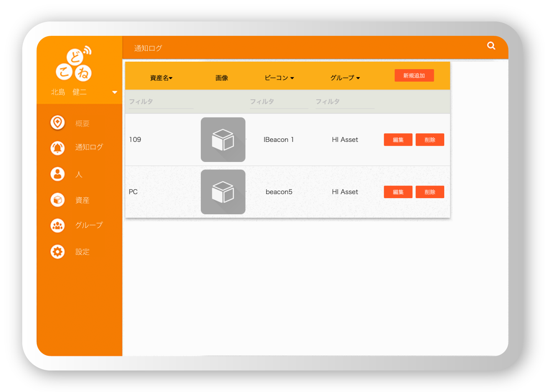Select the 設定 gear icon
This screenshot has width=545, height=392.
(x=57, y=252)
